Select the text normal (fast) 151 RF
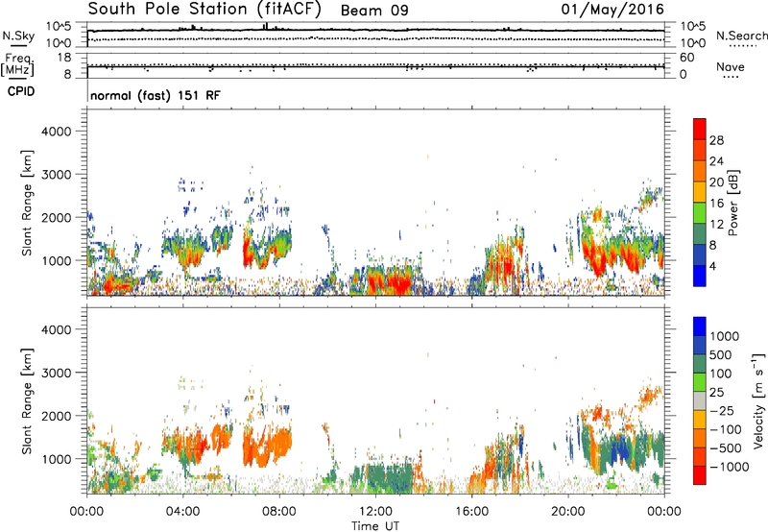 pyautogui.click(x=156, y=95)
